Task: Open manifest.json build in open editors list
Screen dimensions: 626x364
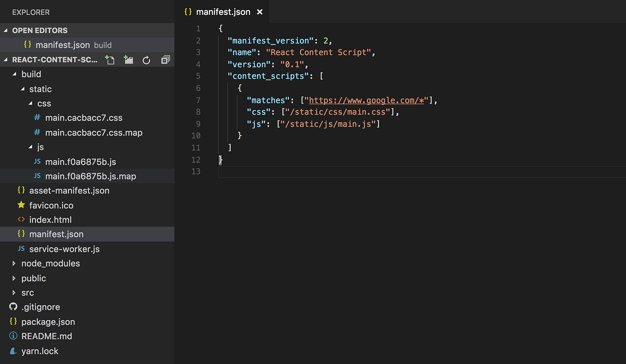Action: click(x=87, y=45)
